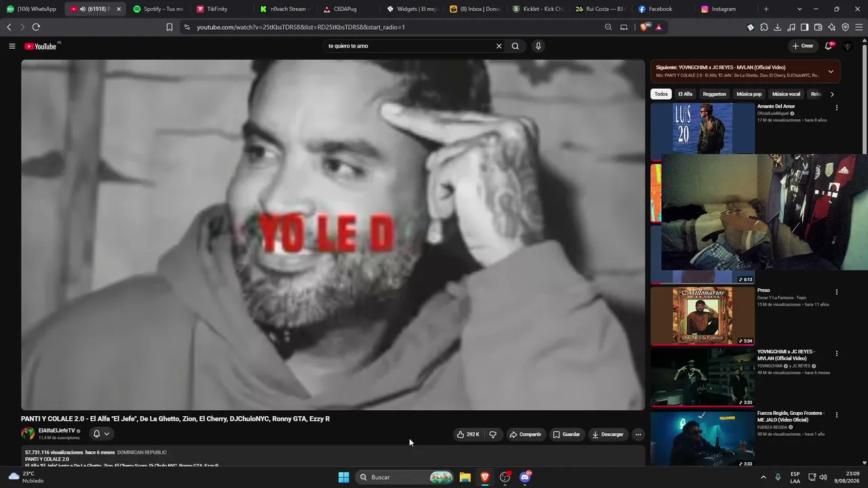Screen dimensions: 868x488
Task: Switch to the WhatsApp tab
Action: tap(32, 9)
